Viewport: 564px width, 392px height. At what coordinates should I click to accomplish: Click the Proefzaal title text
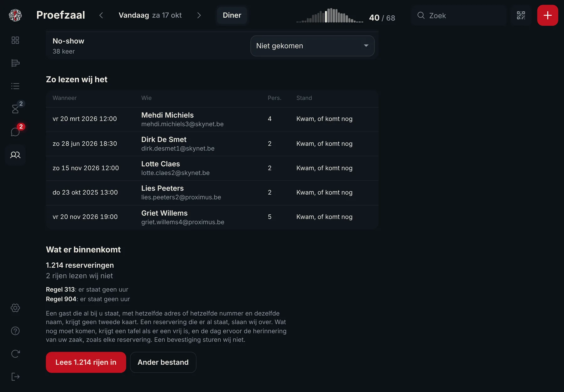(x=60, y=15)
